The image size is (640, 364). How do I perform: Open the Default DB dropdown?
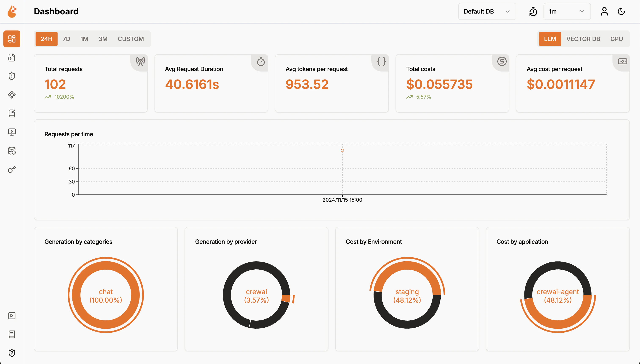487,11
